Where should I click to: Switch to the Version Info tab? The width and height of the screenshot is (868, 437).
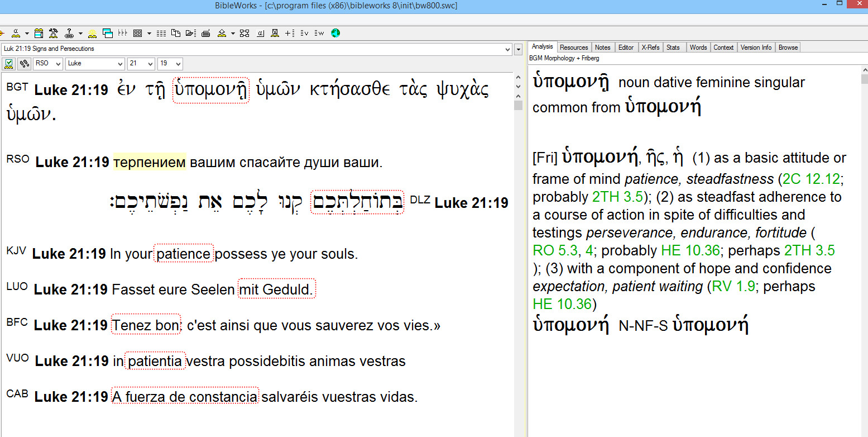click(x=756, y=47)
